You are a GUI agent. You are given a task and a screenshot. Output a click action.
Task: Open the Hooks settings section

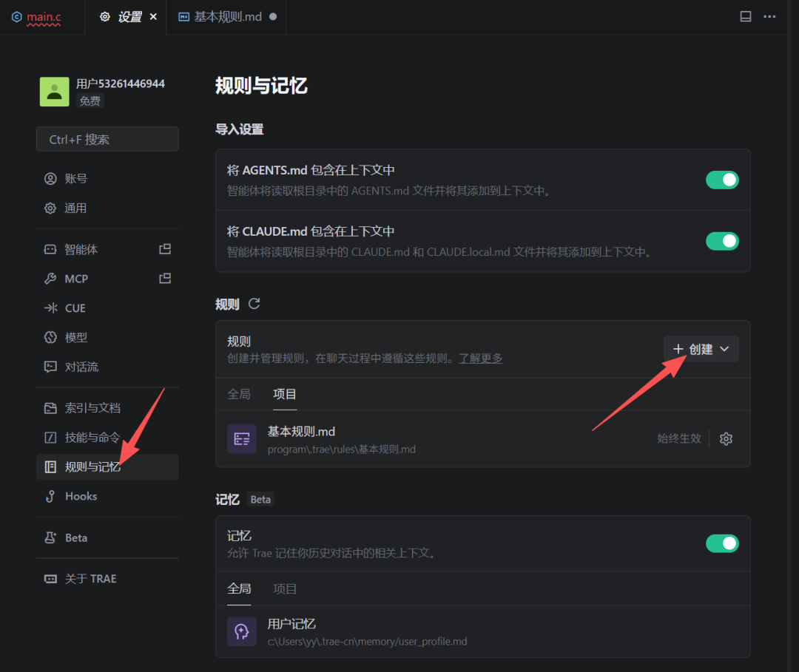click(x=107, y=496)
